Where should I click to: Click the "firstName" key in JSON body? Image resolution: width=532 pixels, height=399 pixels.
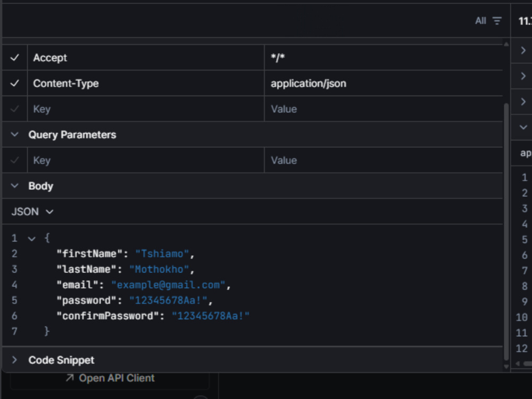point(89,254)
